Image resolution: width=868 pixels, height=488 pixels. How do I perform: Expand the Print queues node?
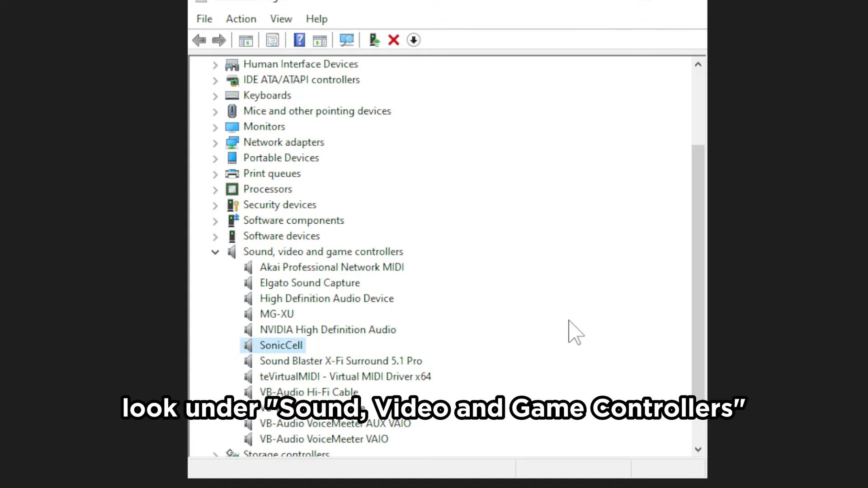tap(215, 174)
